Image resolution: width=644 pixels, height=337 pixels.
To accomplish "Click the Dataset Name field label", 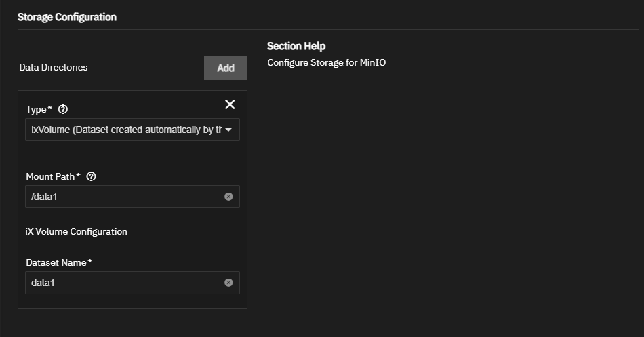I will pos(59,262).
